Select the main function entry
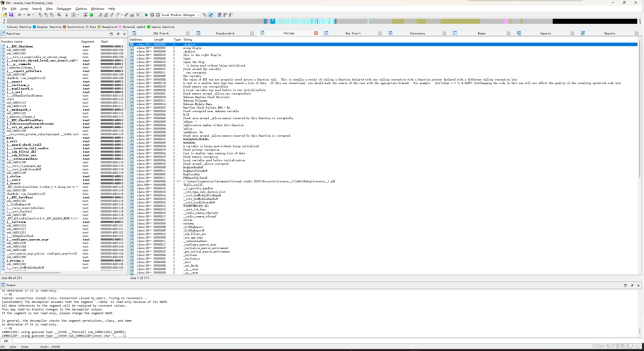The width and height of the screenshot is (644, 351). (x=10, y=138)
